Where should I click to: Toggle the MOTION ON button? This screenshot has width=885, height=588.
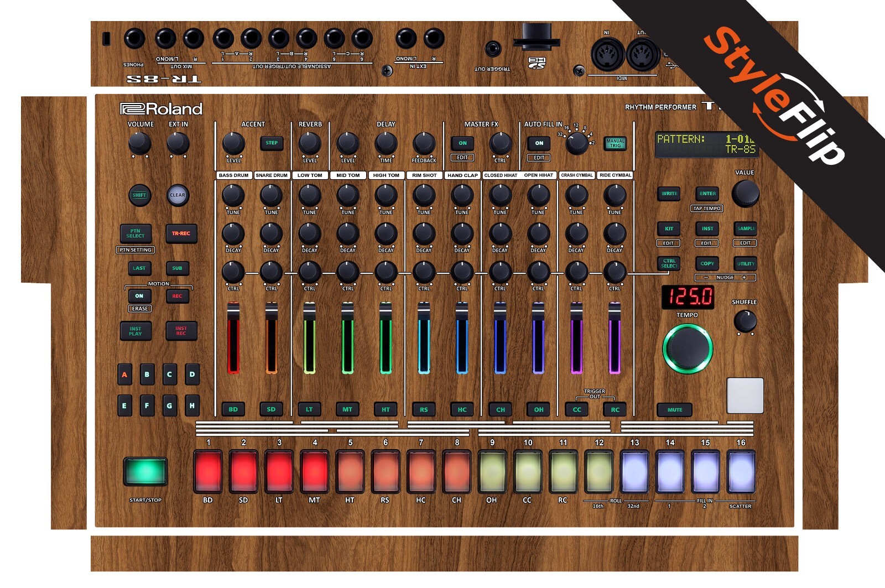point(139,296)
